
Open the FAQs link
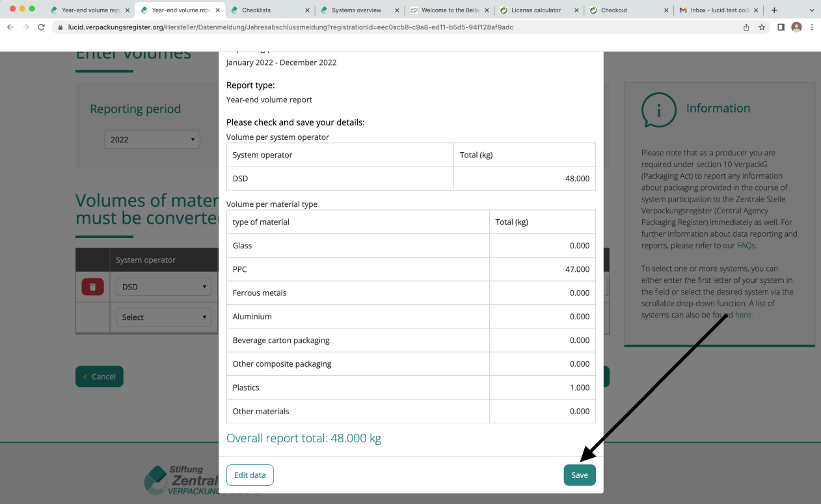coord(746,246)
